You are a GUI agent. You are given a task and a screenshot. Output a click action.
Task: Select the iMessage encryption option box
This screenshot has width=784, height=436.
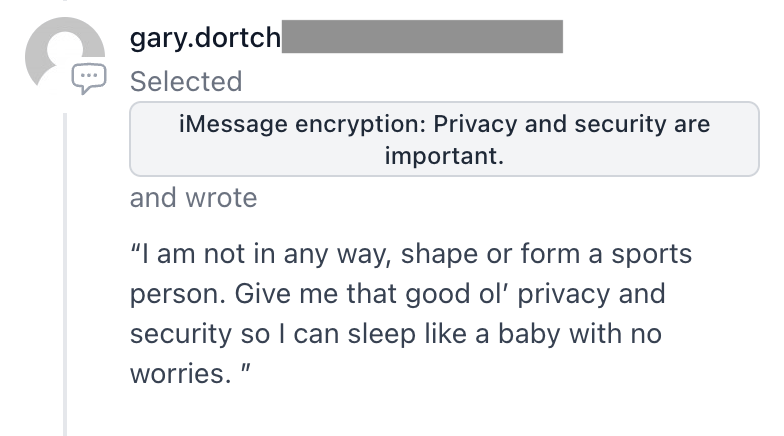click(444, 139)
